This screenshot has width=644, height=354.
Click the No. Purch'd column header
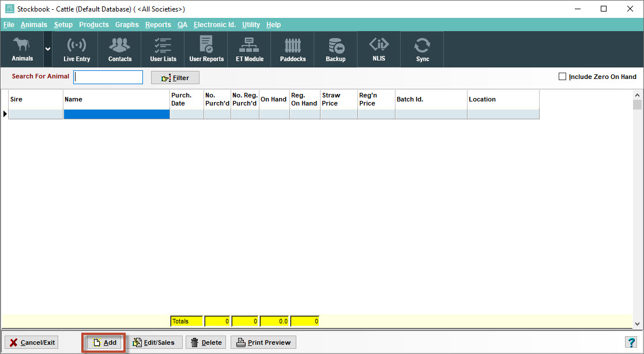pos(217,99)
